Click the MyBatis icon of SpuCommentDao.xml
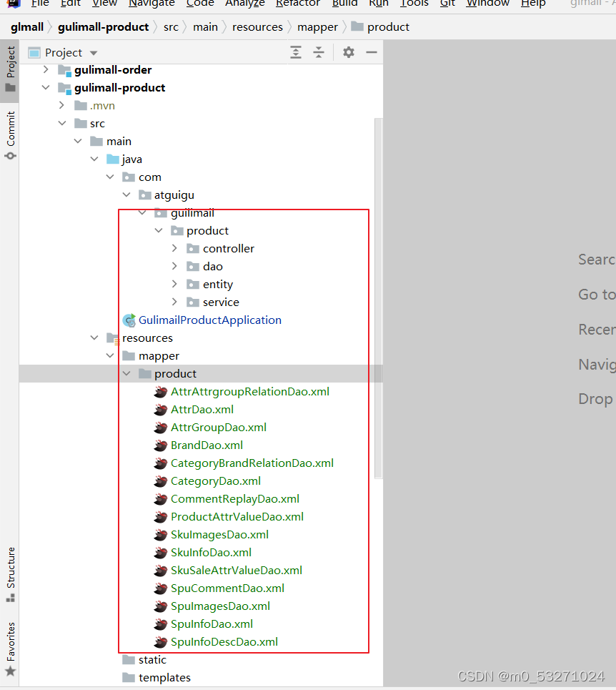Screen dimensions: 616x690 click(161, 588)
